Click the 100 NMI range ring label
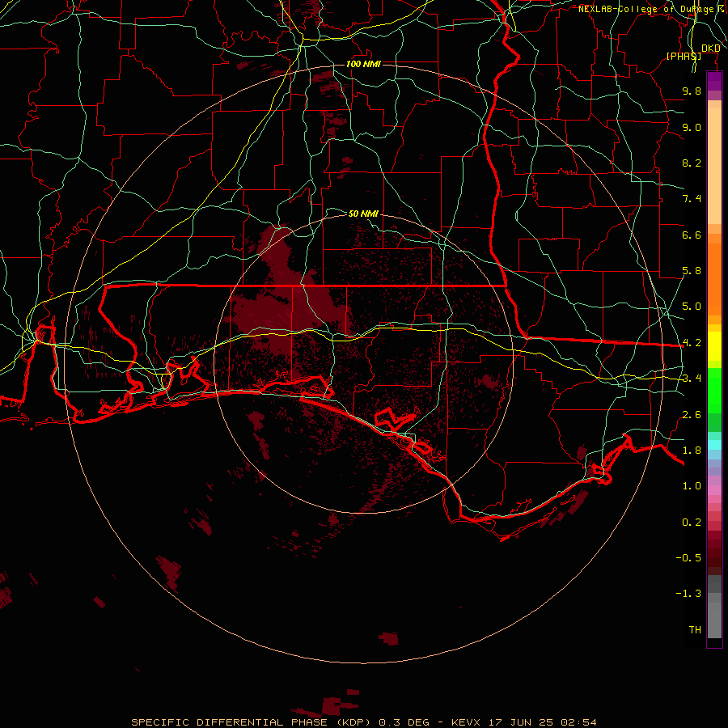Image resolution: width=728 pixels, height=728 pixels. click(363, 64)
